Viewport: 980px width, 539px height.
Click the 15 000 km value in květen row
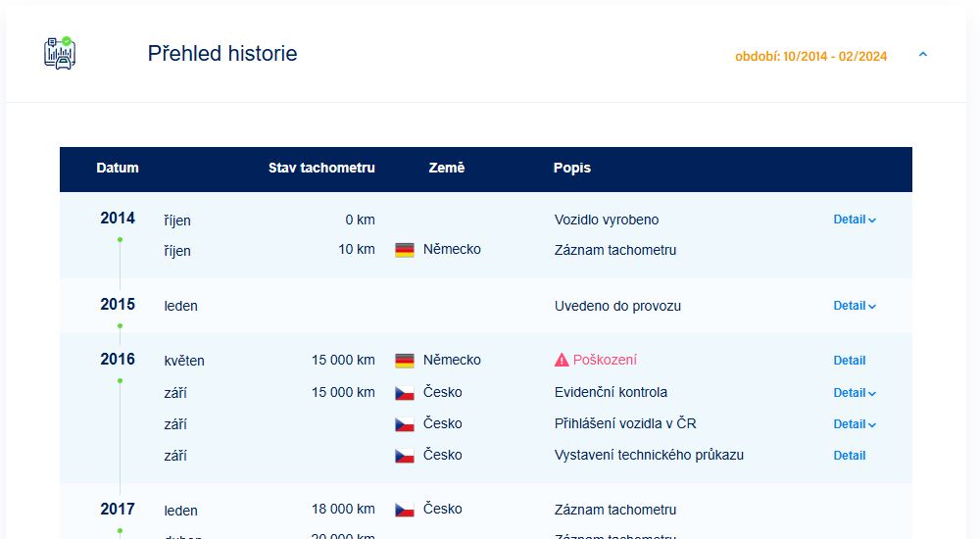click(x=343, y=360)
